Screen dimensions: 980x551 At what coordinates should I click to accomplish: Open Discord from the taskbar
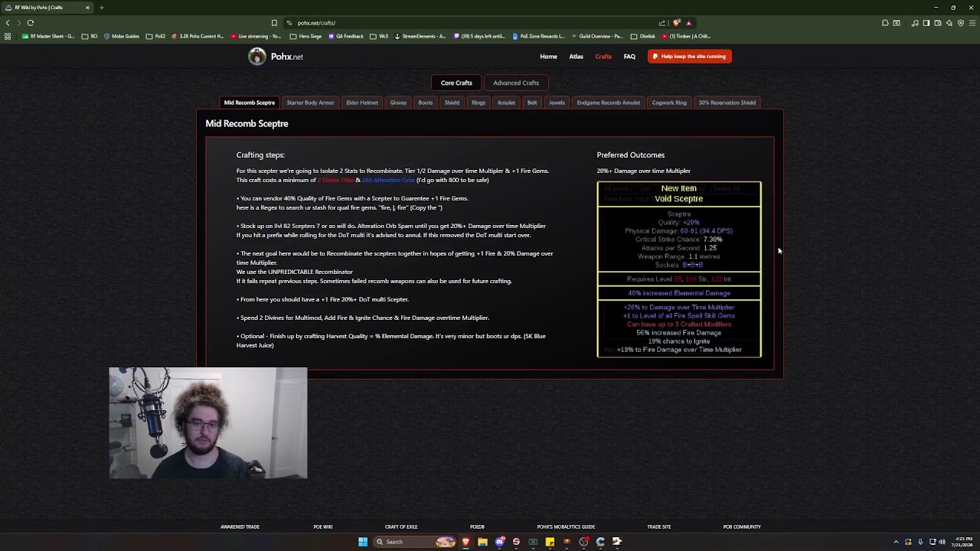pyautogui.click(x=500, y=542)
